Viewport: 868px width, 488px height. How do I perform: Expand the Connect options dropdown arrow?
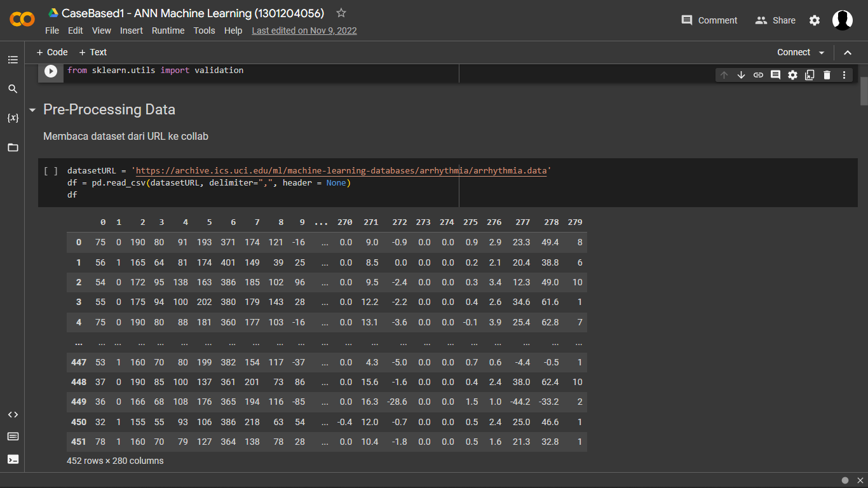822,53
